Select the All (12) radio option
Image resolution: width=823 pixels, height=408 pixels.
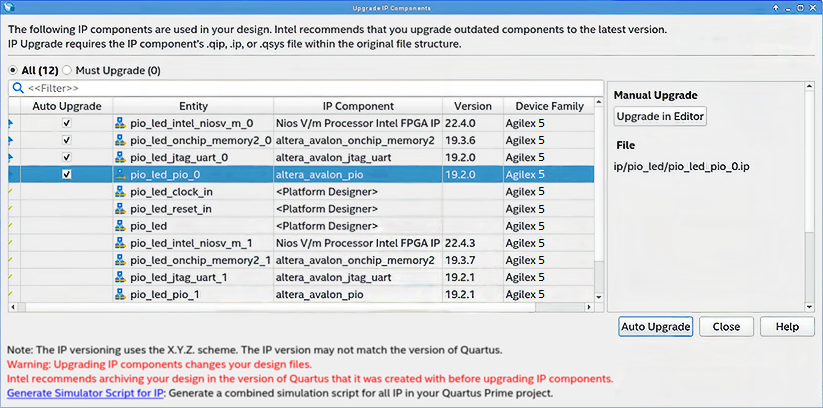pyautogui.click(x=14, y=70)
